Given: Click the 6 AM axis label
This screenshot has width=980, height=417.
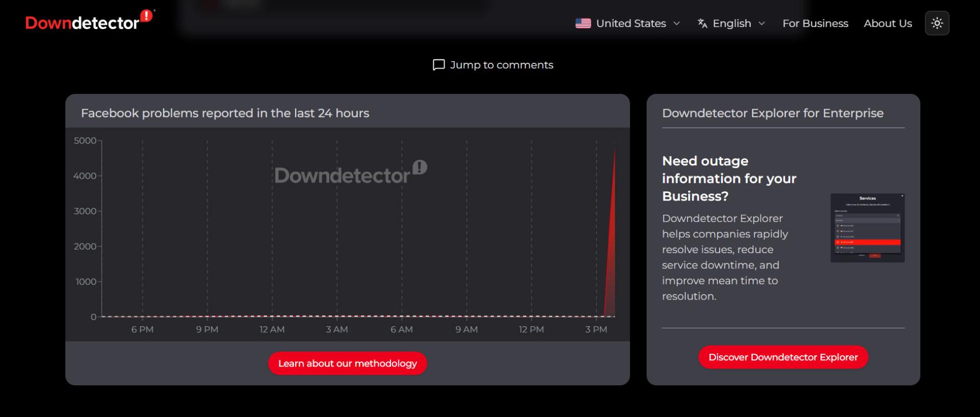Looking at the screenshot, I should click(x=402, y=330).
